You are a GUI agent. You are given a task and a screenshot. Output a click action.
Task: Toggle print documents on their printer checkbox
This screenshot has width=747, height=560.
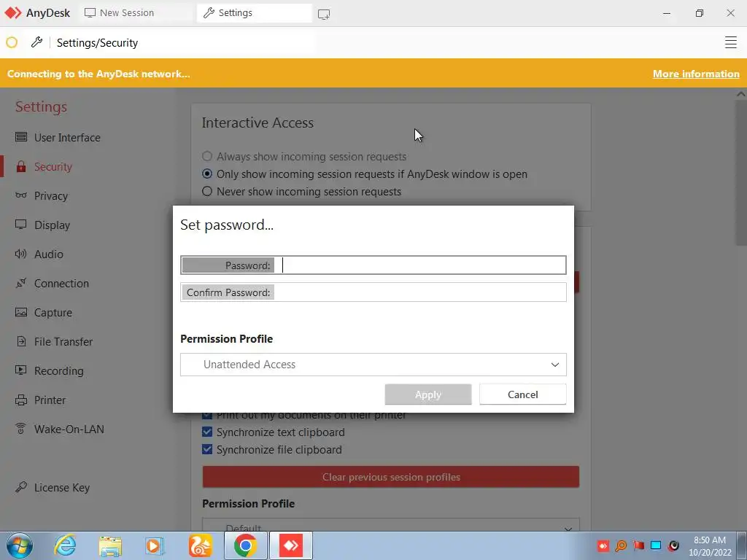tap(207, 415)
